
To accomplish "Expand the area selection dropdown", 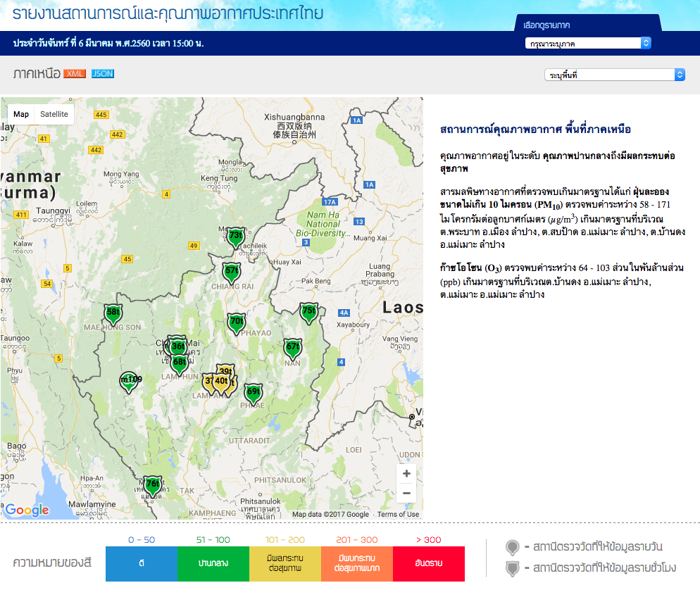I will (x=614, y=75).
